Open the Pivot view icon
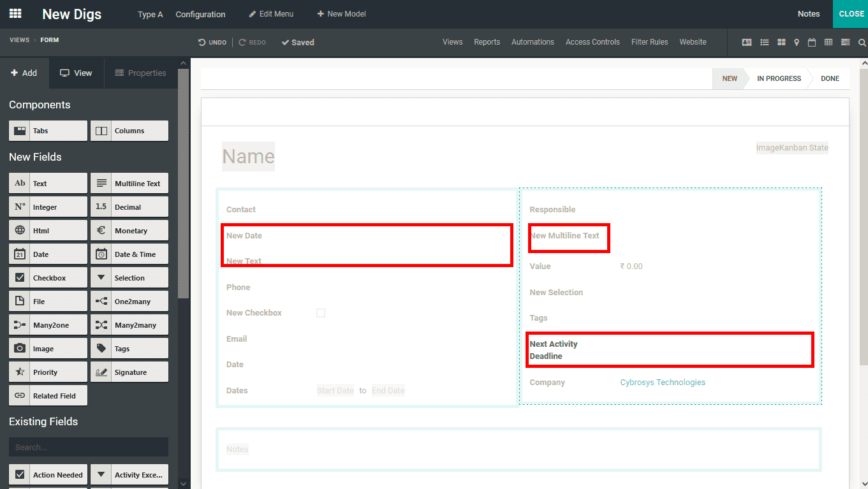This screenshot has width=868, height=489. [x=828, y=42]
